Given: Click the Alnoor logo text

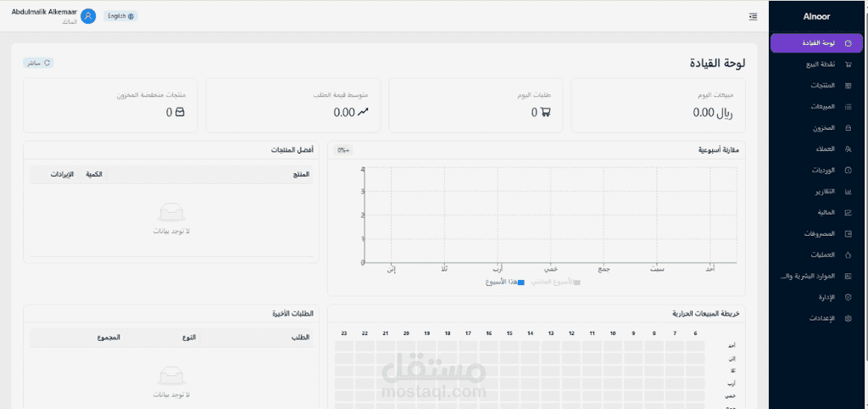Looking at the screenshot, I should coord(816,17).
